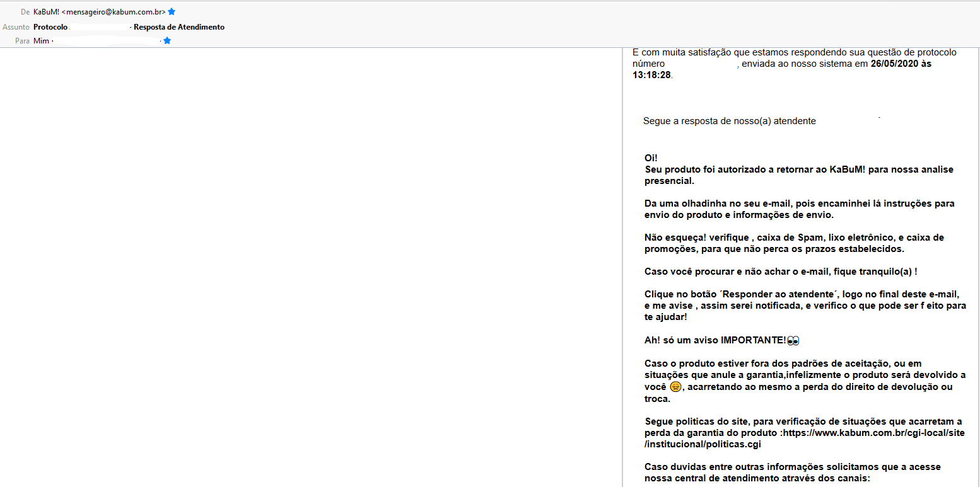Click 'Segue a resposta de nosso(a) atendente' text

tap(729, 121)
